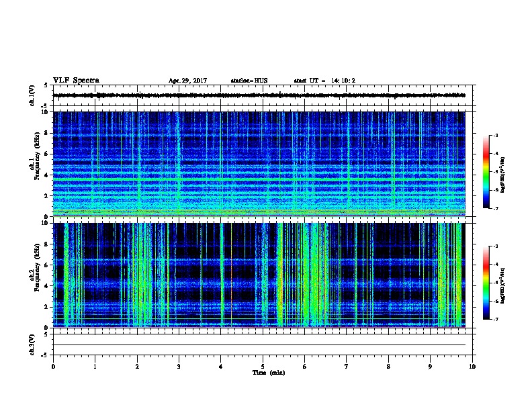Click time axis tick label "10"
Image resolution: width=532 pixels, height=411 pixels.
[x=472, y=367]
